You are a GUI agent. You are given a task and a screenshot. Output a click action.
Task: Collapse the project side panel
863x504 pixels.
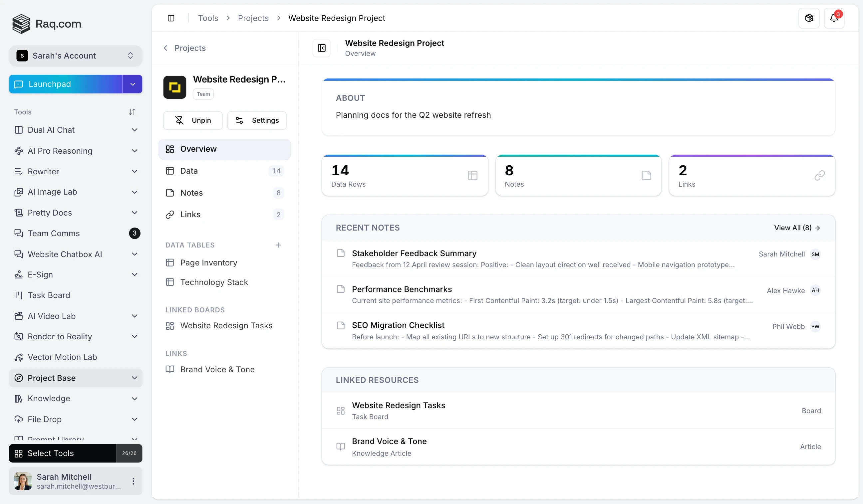click(x=321, y=48)
